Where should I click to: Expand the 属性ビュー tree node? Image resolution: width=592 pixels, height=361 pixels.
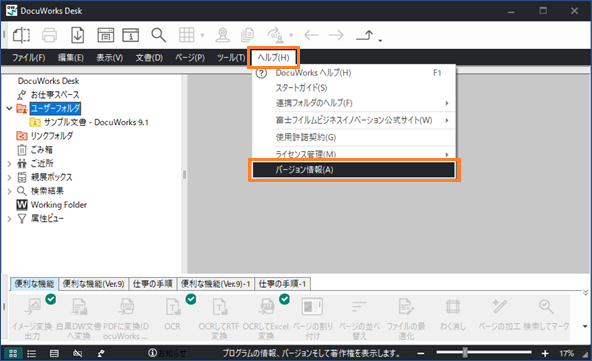coord(9,219)
